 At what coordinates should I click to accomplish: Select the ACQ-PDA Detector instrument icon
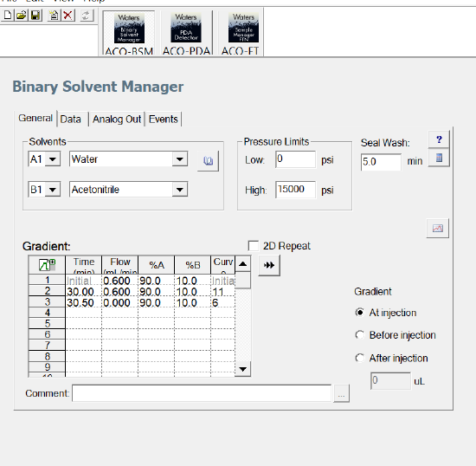point(186,34)
